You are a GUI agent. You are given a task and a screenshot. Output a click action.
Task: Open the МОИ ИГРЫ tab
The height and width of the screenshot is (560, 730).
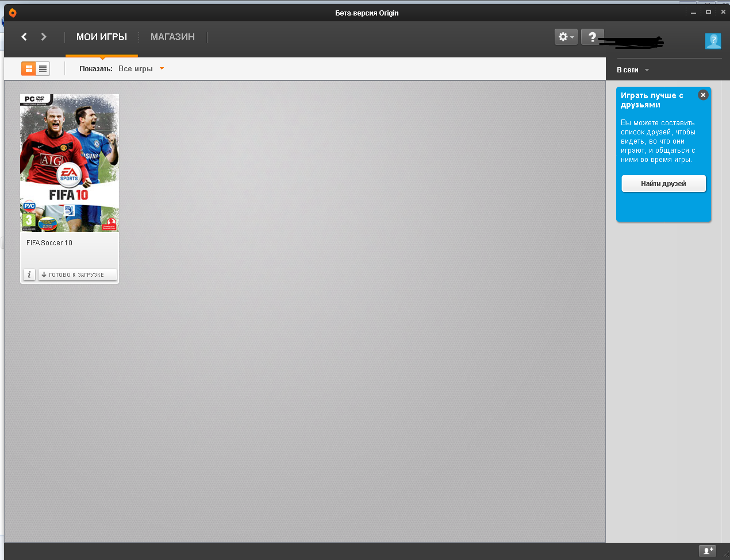click(102, 37)
